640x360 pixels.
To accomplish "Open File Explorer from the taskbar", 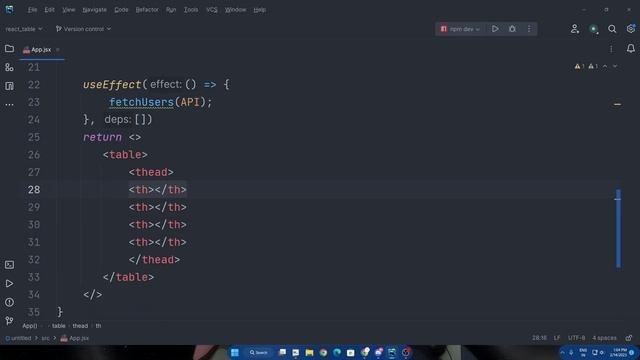I will 309,352.
